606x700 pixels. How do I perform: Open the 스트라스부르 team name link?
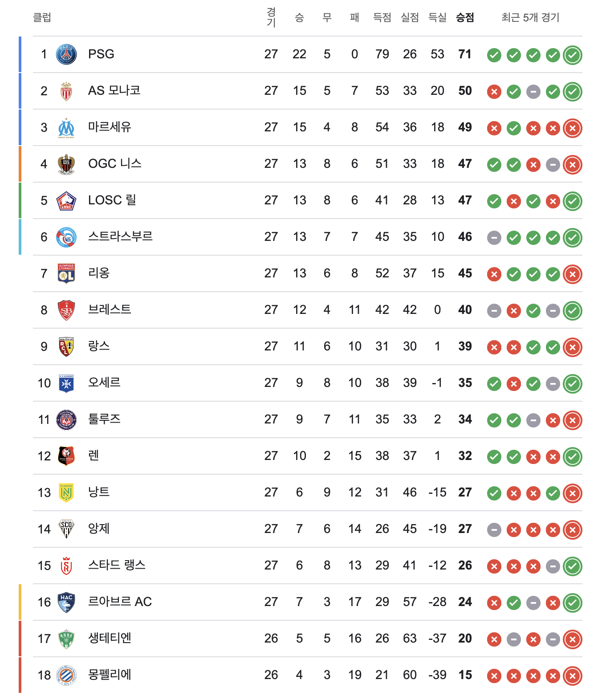[120, 236]
